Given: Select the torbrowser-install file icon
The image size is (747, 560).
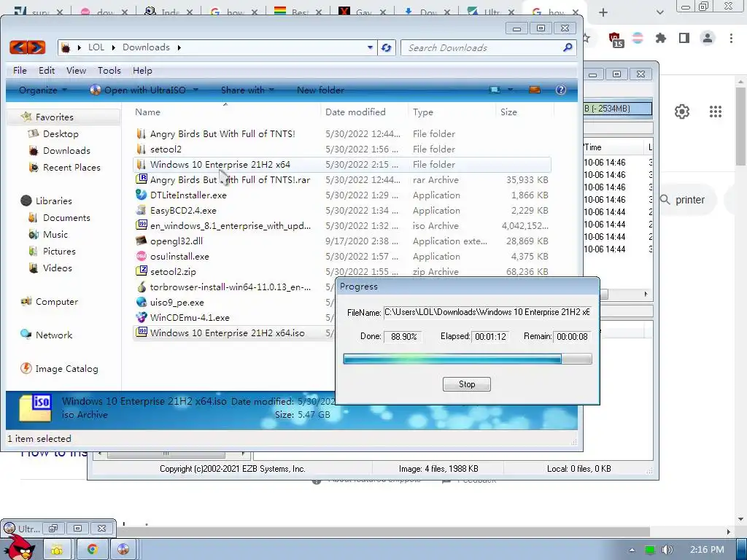Looking at the screenshot, I should 141,287.
